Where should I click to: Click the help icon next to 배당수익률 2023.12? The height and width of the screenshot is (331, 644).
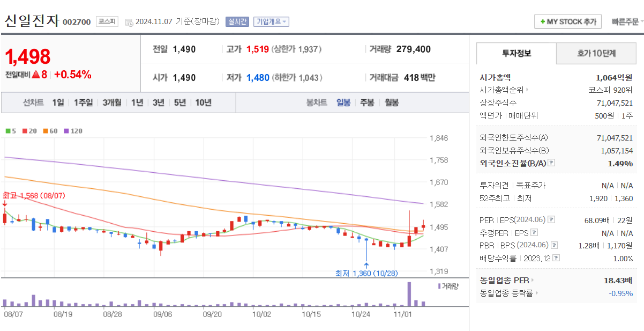tap(556, 258)
